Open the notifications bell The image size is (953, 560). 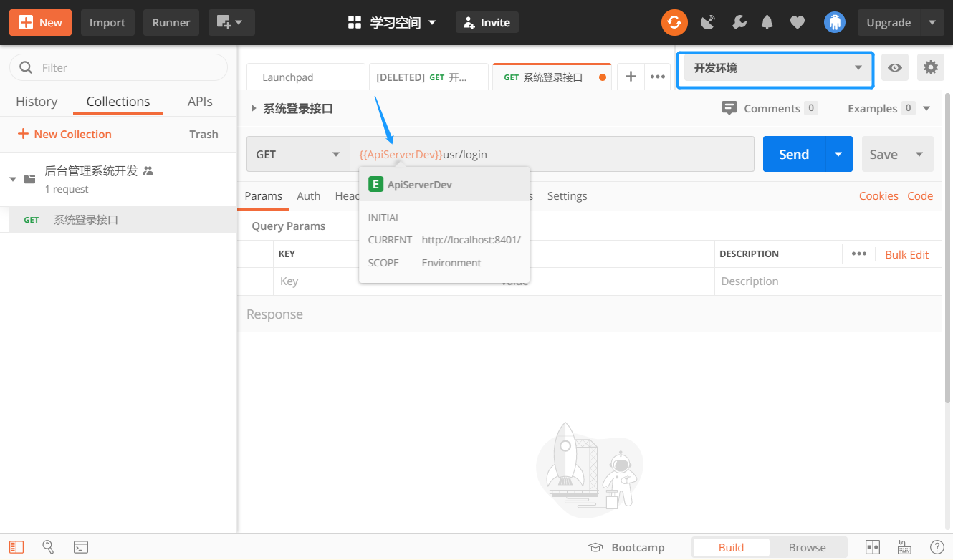point(767,22)
